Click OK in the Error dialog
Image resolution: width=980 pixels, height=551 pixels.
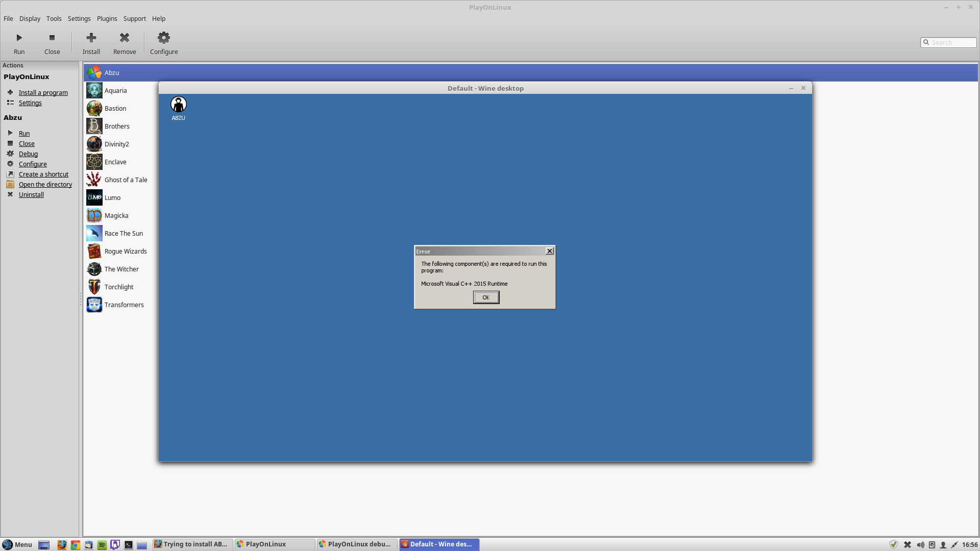tap(486, 297)
